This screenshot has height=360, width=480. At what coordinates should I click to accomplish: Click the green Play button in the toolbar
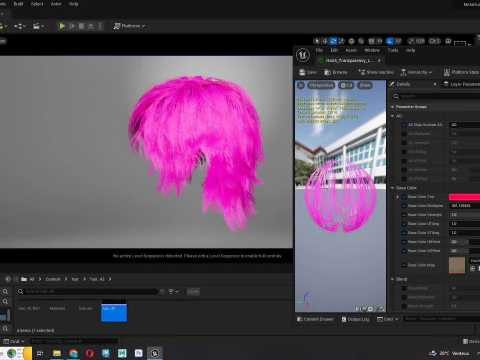coord(62,26)
